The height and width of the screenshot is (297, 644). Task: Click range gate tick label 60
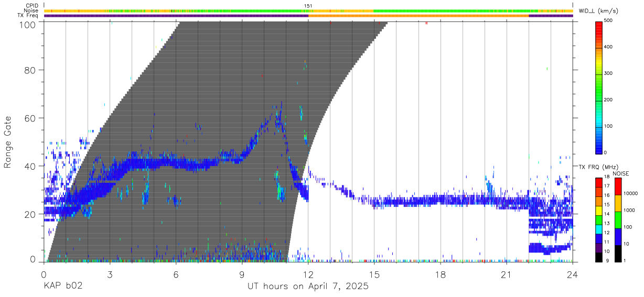tap(30, 118)
